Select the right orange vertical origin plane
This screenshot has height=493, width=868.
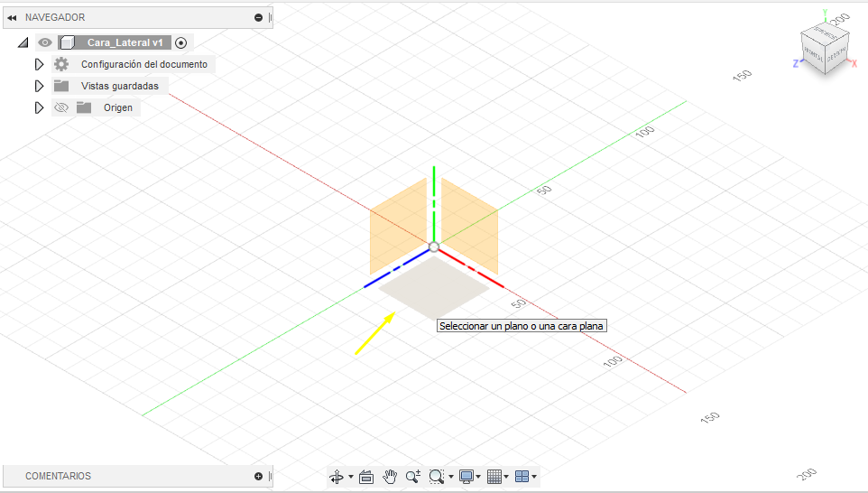pos(469,226)
